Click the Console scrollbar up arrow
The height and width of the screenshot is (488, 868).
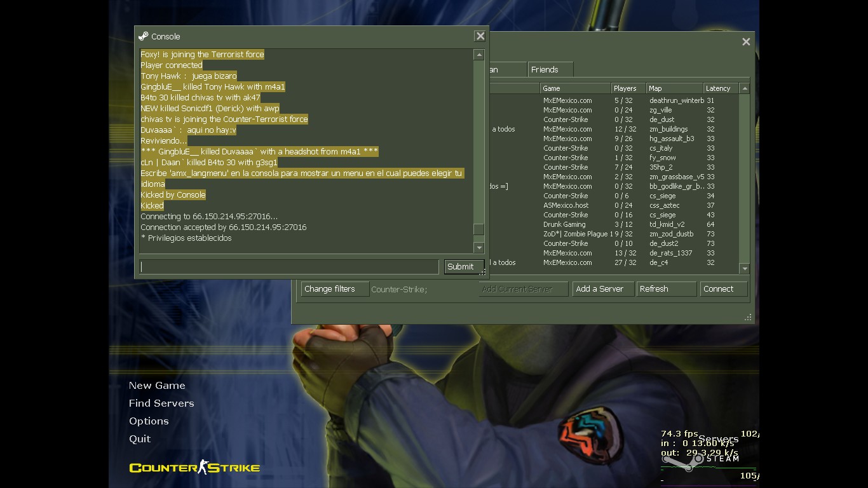tap(479, 55)
